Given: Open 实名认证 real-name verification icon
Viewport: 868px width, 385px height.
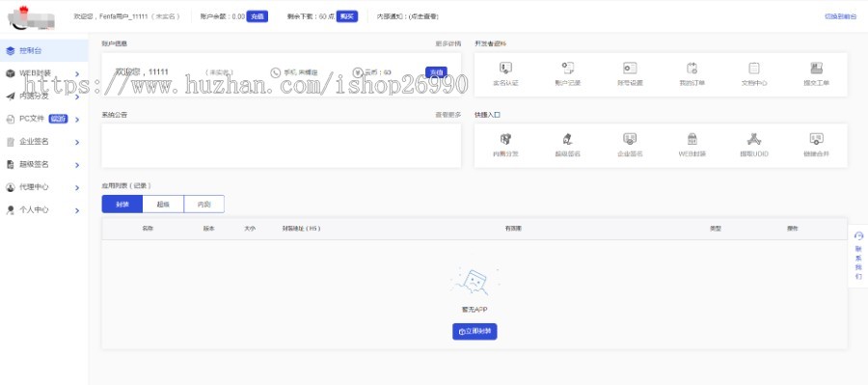Looking at the screenshot, I should 505,69.
